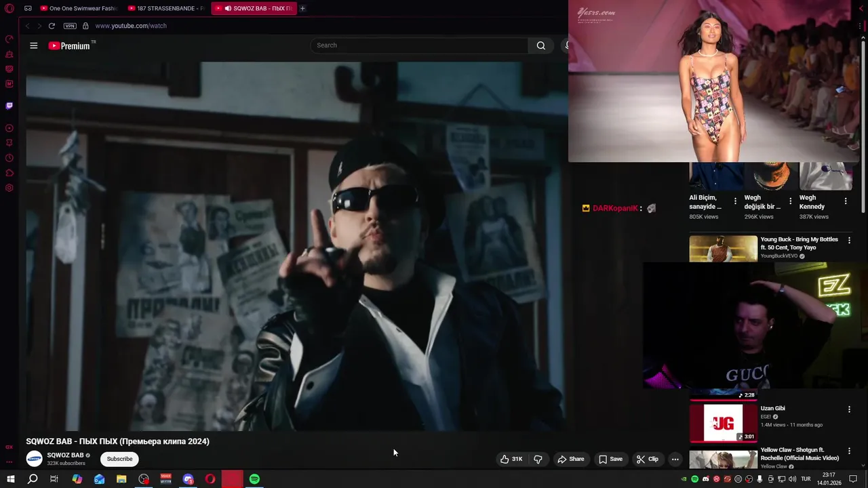The width and height of the screenshot is (868, 488).
Task: Open clock showing 23:17 14.01.2026
Action: tap(828, 479)
